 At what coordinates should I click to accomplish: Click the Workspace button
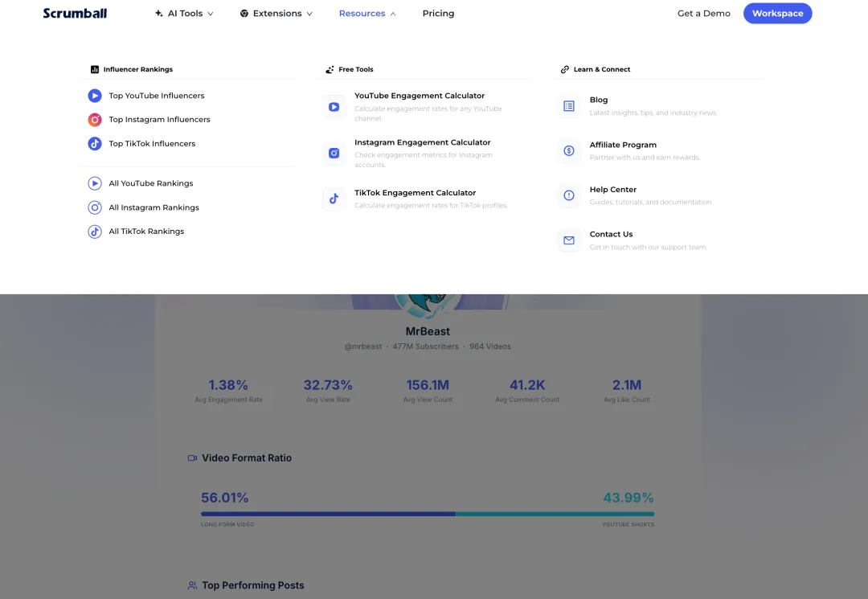tap(777, 13)
